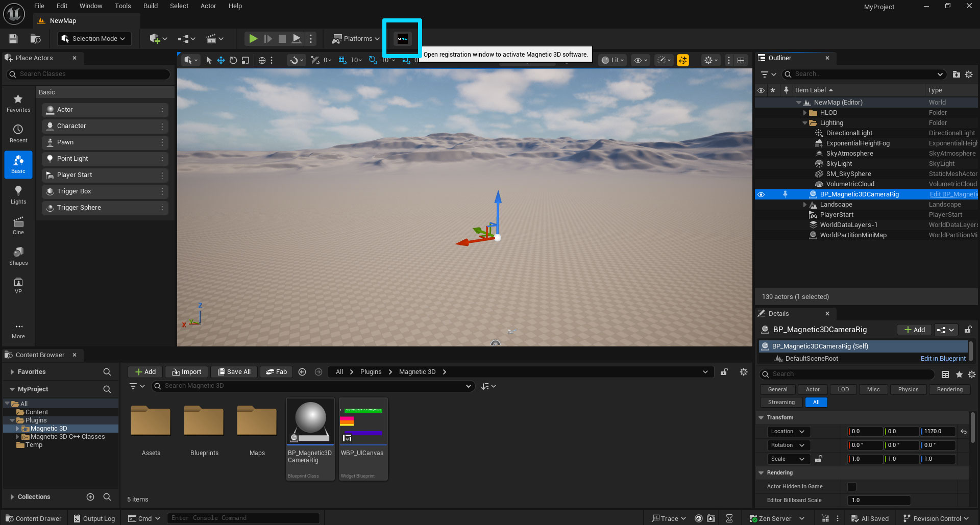Open the Build menu

pos(150,6)
